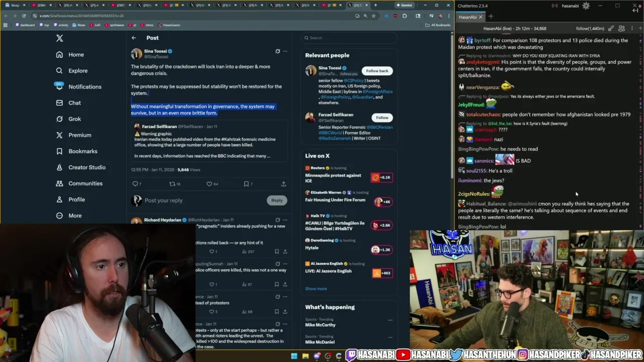Open the dashboard bookmark

pyautogui.click(x=25, y=25)
